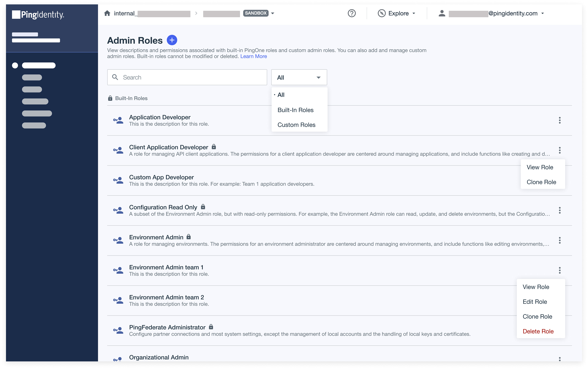The width and height of the screenshot is (588, 369).
Task: Click the Application Developer role icon
Action: 118,120
